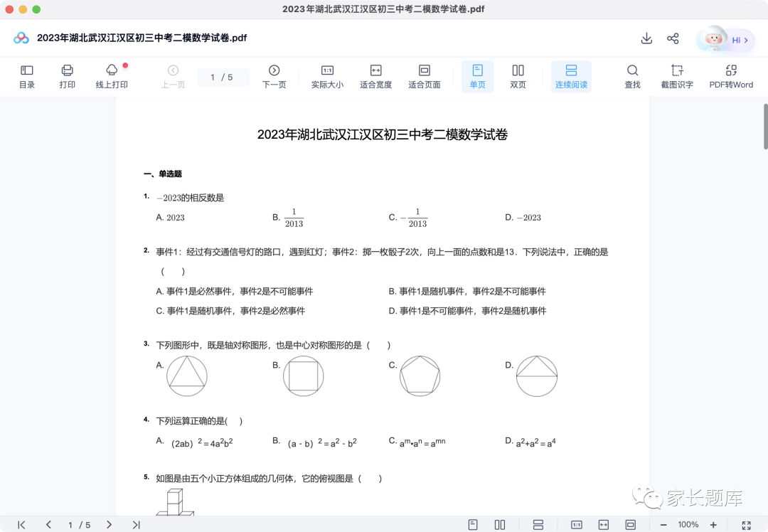Viewport: 768px width, 532px height.
Task: Click the circle with inscribed pentagon figure
Action: point(420,376)
